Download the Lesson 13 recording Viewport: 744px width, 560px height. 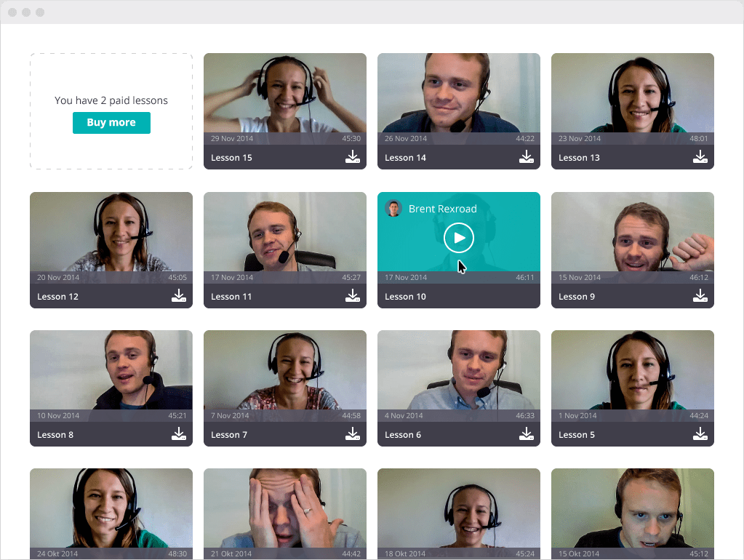click(700, 157)
